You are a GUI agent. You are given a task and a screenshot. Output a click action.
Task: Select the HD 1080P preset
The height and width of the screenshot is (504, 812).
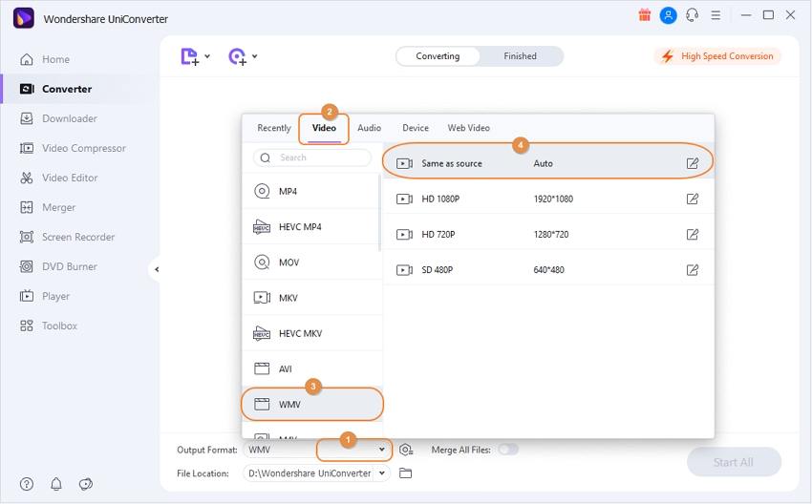pyautogui.click(x=548, y=199)
